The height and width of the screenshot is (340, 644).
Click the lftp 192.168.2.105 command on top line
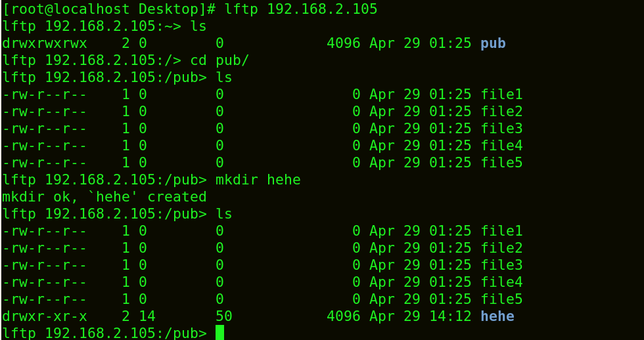[x=301, y=9]
